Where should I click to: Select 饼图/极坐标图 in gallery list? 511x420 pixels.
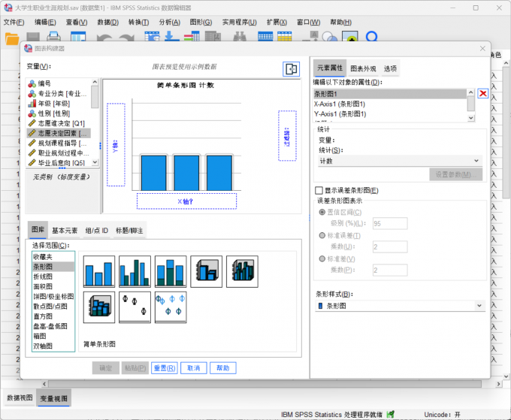coord(53,297)
